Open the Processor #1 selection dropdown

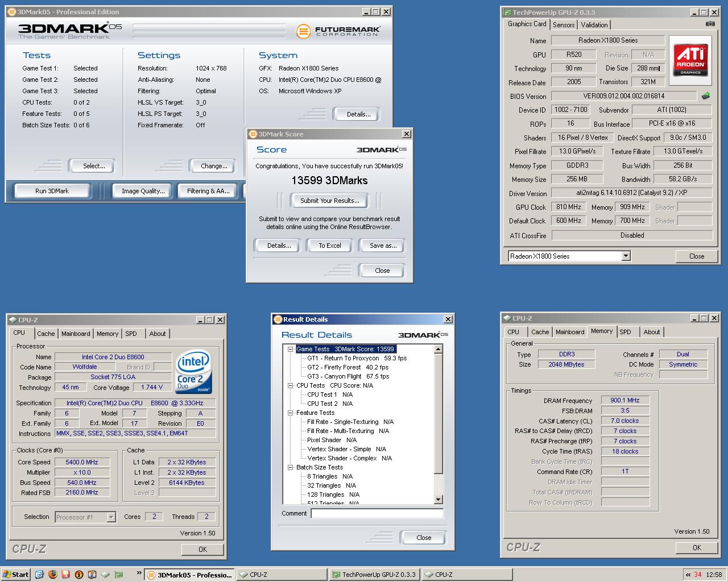point(111,517)
